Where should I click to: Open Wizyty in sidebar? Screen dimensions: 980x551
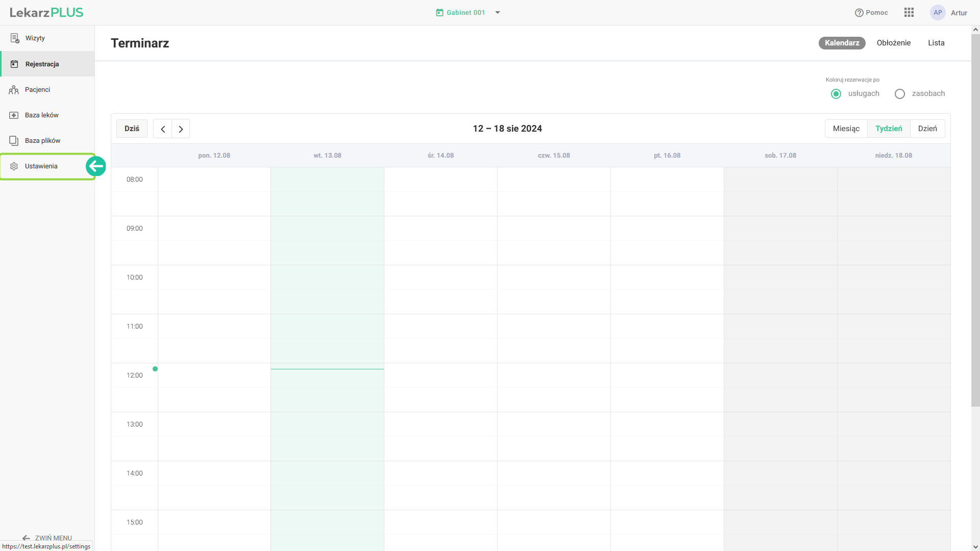[x=47, y=38]
